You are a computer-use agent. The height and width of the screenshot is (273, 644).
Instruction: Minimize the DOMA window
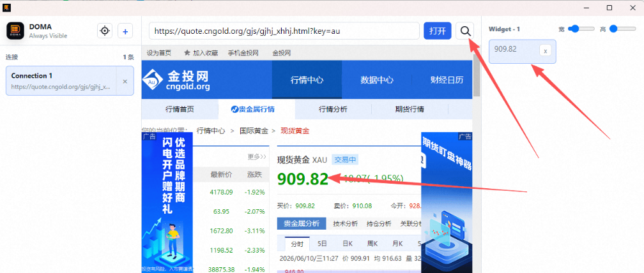587,8
